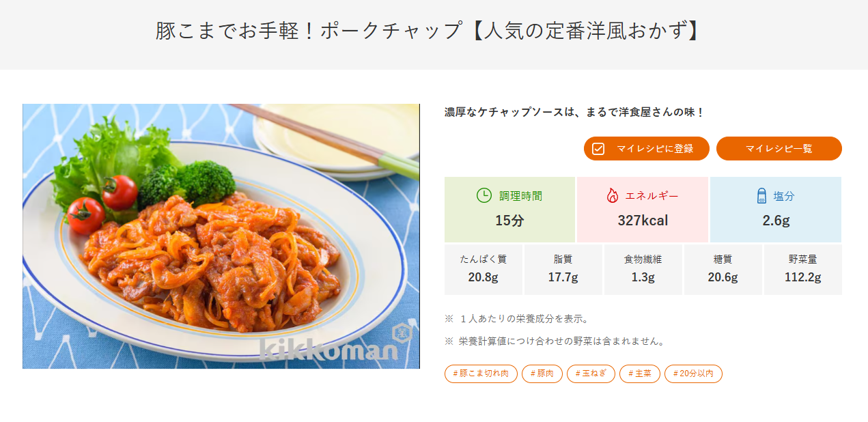This screenshot has height=422, width=868.
Task: Open the マイレシピ一覧 button
Action: (779, 149)
